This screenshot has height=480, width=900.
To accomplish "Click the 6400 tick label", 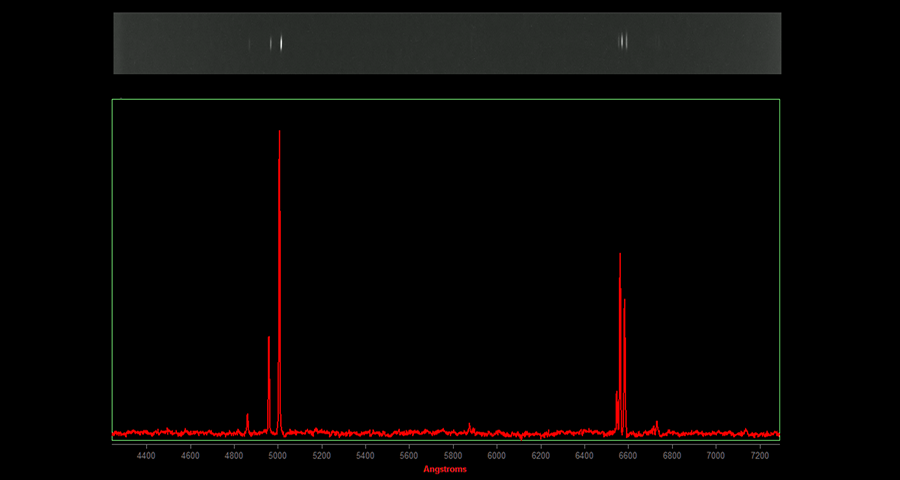I will [584, 455].
